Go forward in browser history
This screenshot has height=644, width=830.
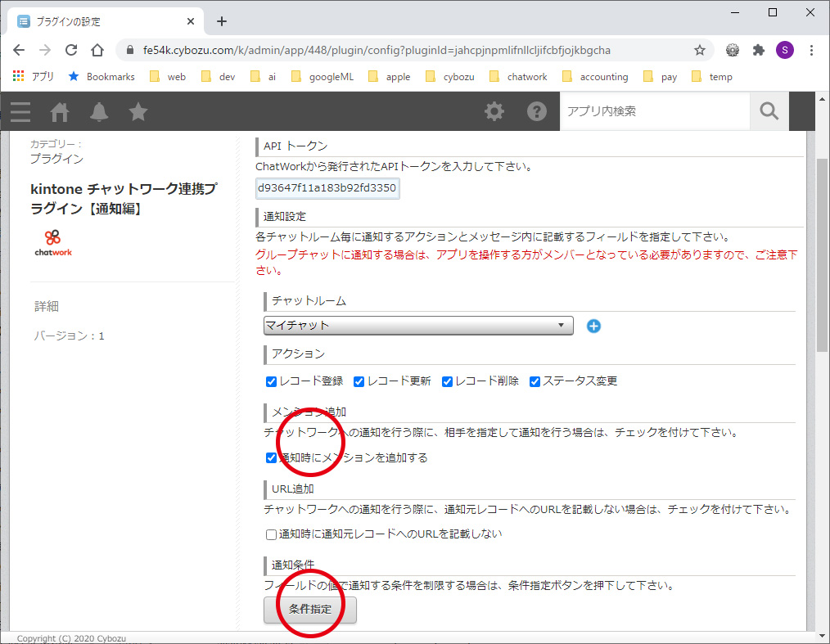coord(45,50)
